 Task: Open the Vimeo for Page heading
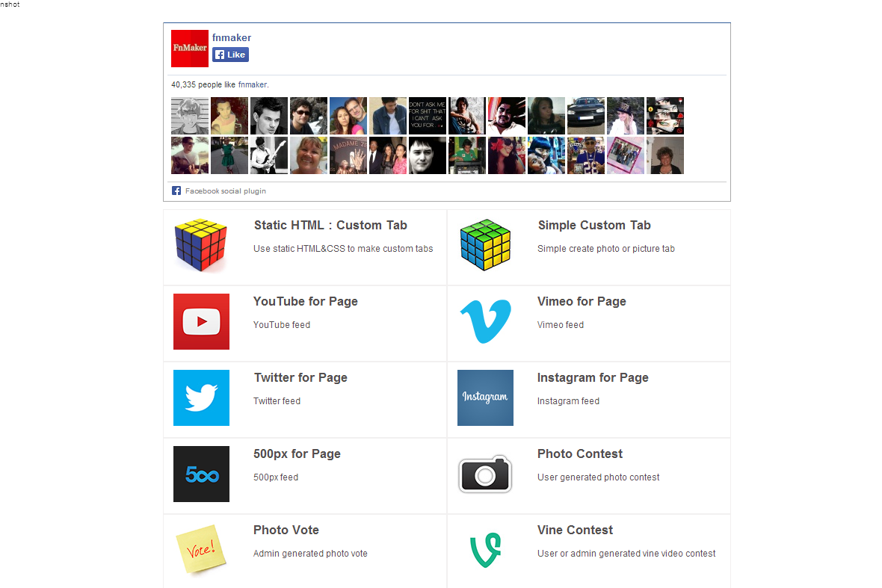[582, 302]
